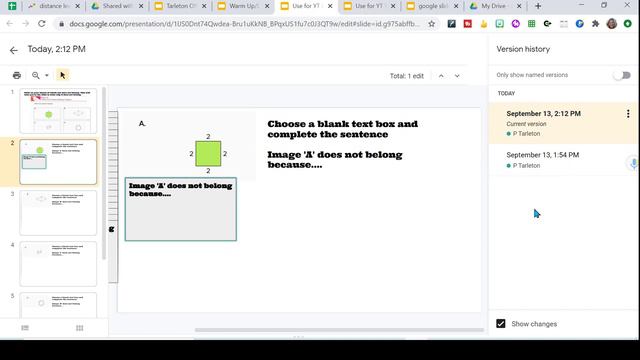This screenshot has width=640, height=360.
Task: Switch to filmstrip view icon
Action: point(25,328)
